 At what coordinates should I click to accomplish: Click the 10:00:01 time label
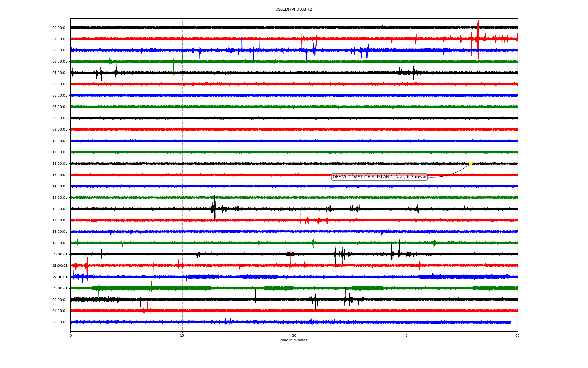[x=60, y=141]
